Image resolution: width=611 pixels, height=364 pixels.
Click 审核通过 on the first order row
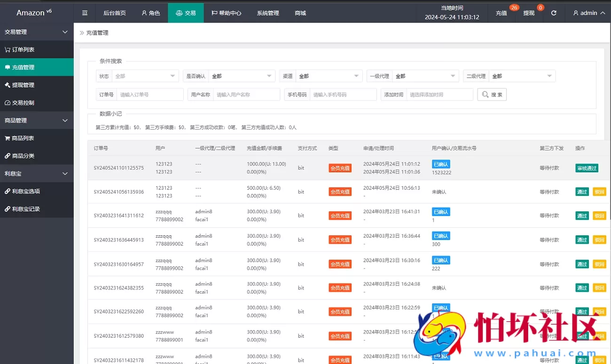tap(587, 167)
